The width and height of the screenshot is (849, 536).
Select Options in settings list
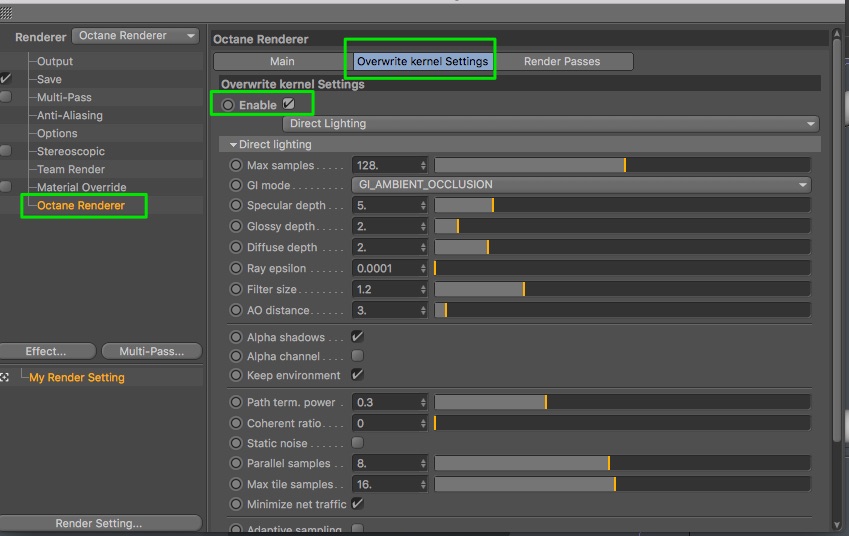[57, 133]
